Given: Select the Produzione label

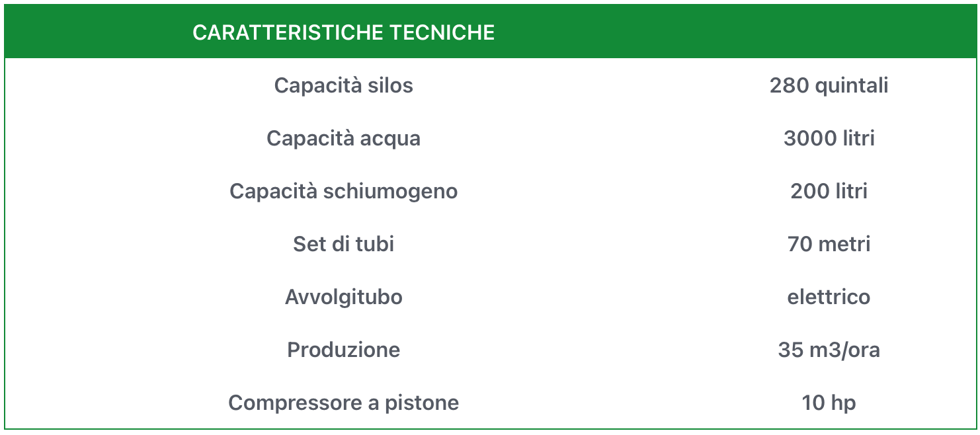Looking at the screenshot, I should 343,350.
